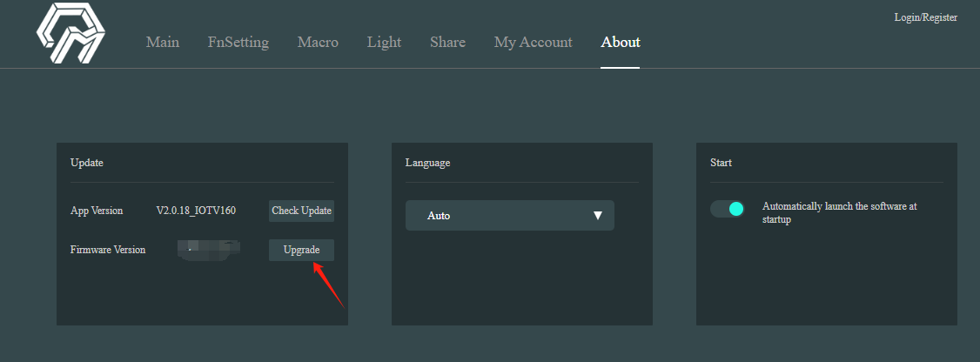Switch to the FnSetting tab
This screenshot has height=362, width=980.
pos(238,42)
